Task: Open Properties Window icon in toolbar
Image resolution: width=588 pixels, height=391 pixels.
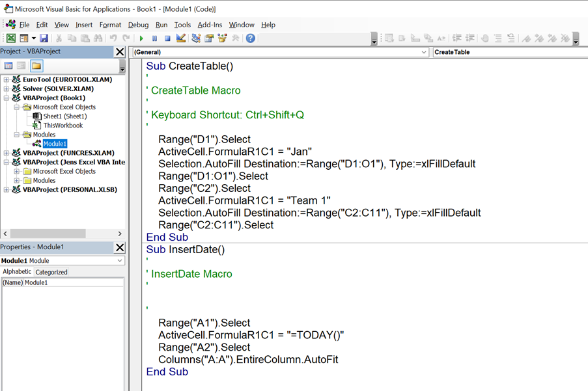Action: click(x=209, y=38)
